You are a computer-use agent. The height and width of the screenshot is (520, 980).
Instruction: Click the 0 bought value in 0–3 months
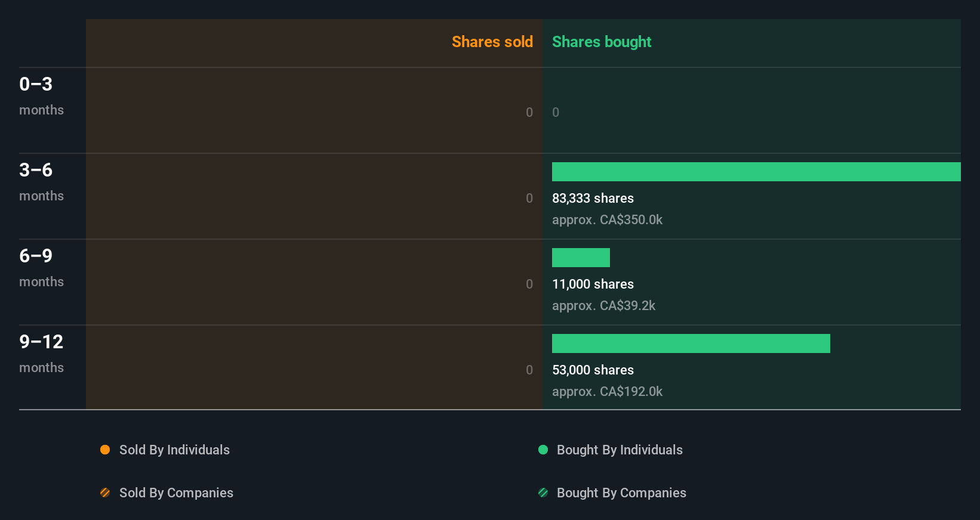[556, 112]
